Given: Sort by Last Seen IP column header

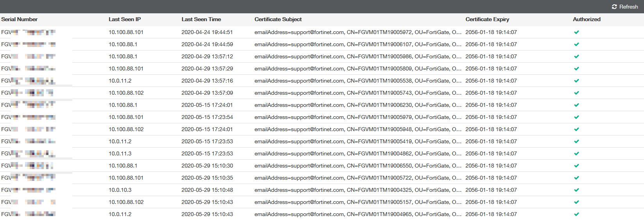Looking at the screenshot, I should [125, 19].
